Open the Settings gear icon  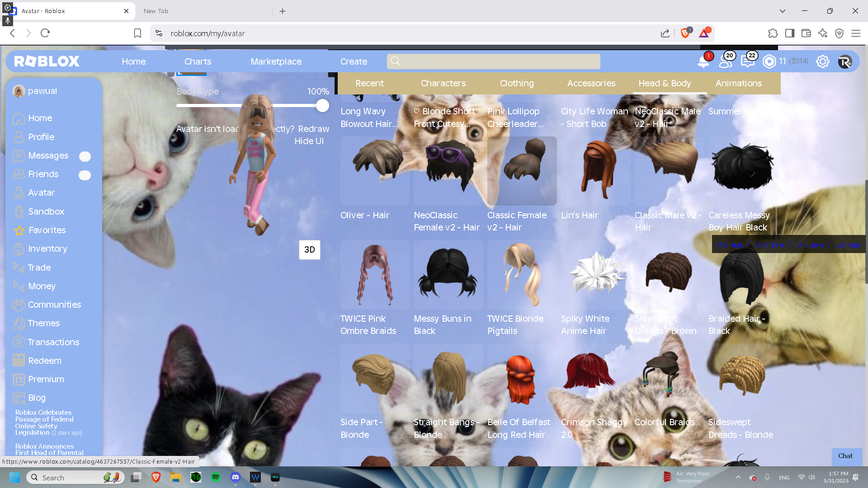tap(822, 61)
